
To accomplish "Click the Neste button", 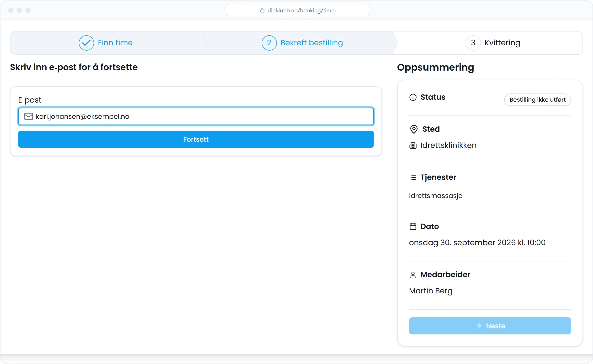I will coord(490,326).
